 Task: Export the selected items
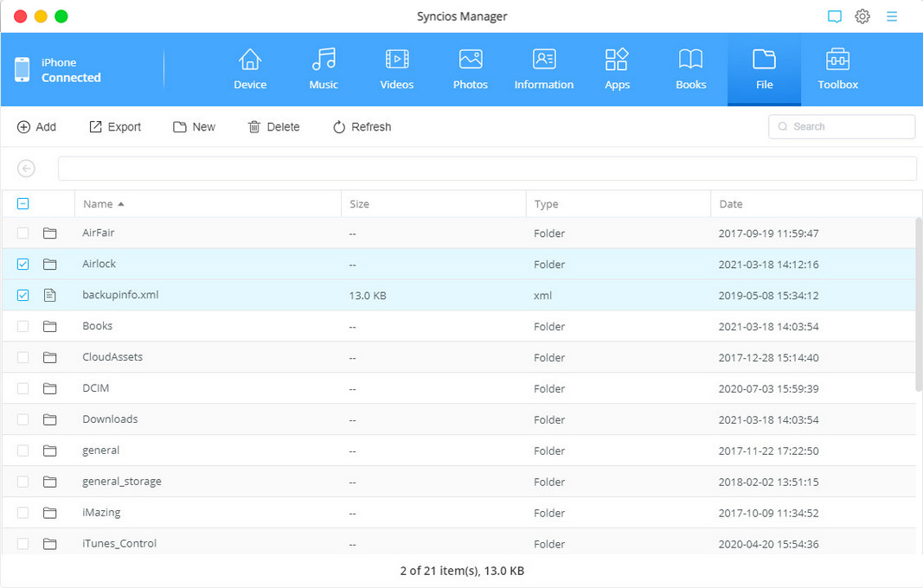click(115, 126)
